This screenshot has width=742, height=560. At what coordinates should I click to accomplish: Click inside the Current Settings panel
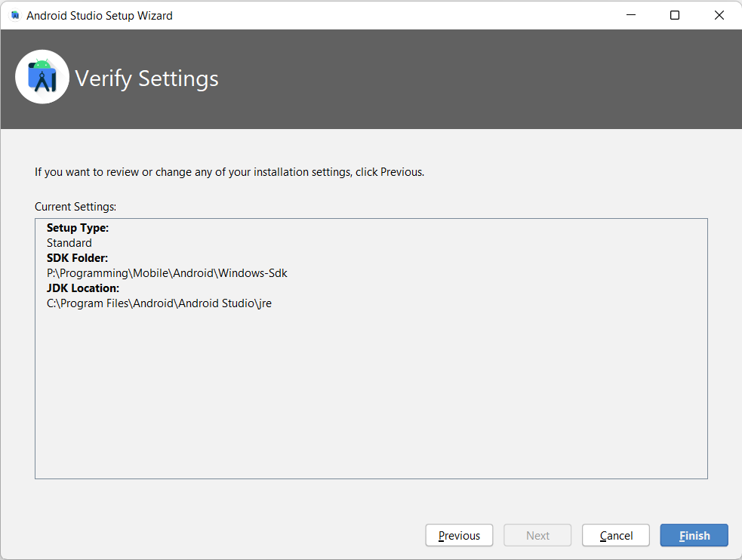(371, 392)
